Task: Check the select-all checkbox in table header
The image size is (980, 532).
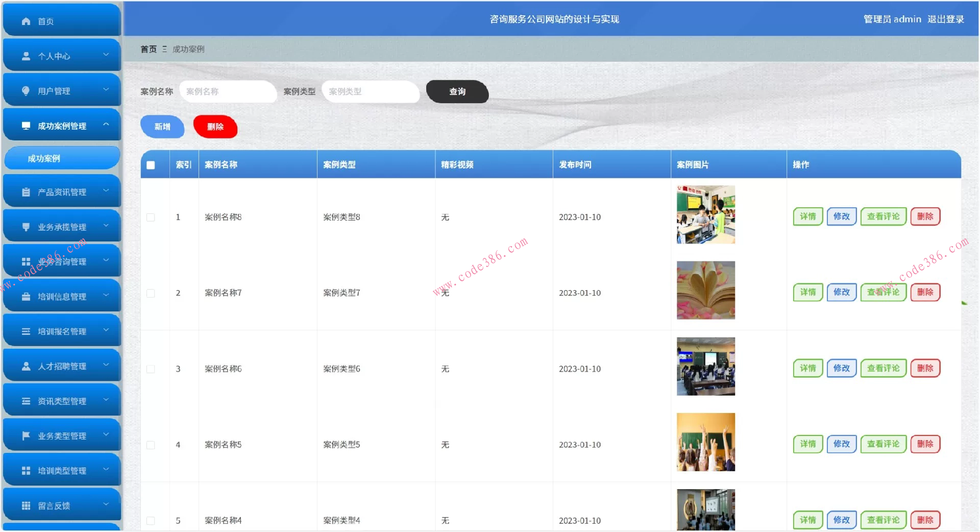Action: (x=150, y=164)
